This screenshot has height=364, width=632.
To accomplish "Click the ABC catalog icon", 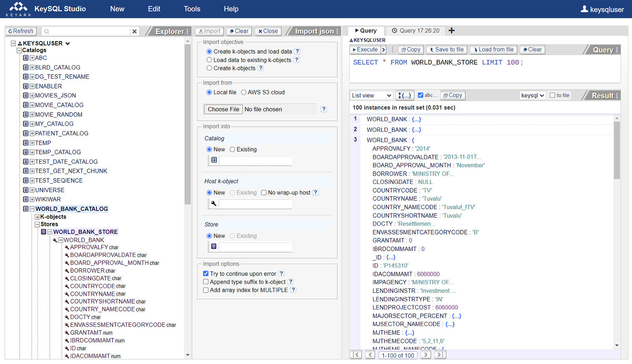I will click(x=26, y=58).
